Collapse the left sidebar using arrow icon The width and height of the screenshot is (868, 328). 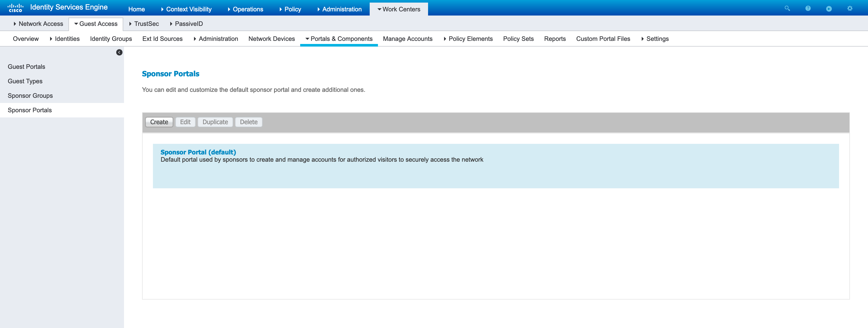click(119, 52)
